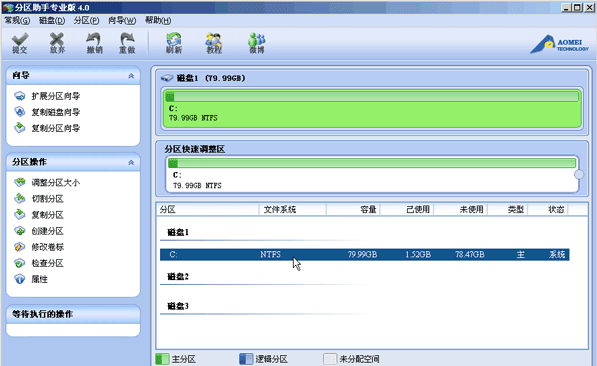Screen dimensions: 597x366
Task: Click icon beside 扩展分区向导
Action: (x=19, y=96)
